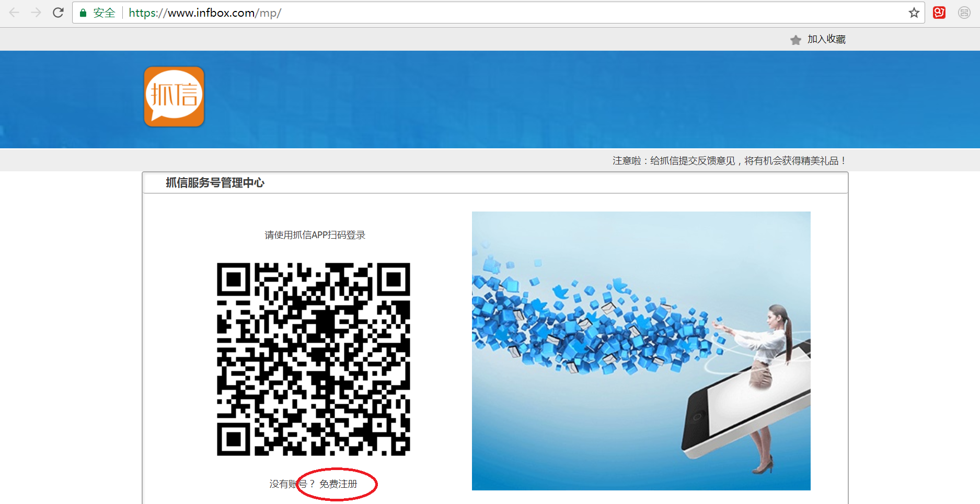
Task: Click the login QR code
Action: click(x=314, y=359)
